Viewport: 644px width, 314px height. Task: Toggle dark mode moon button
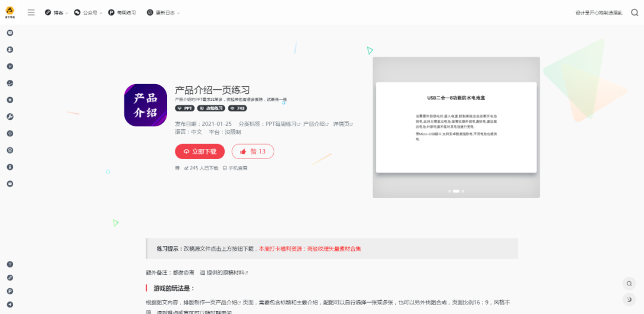(x=629, y=300)
